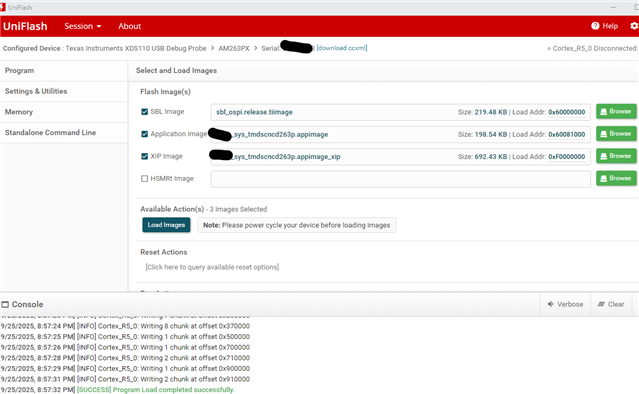
Task: Open the settings gear icon
Action: point(634,26)
